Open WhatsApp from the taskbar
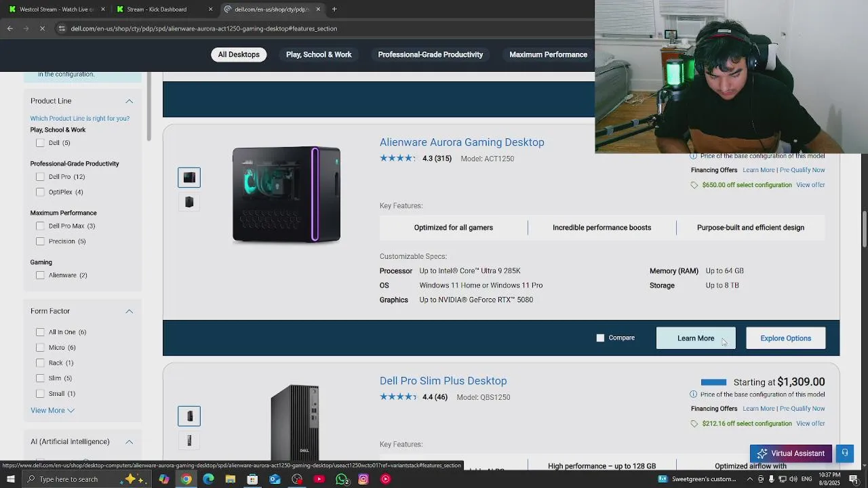 pyautogui.click(x=342, y=479)
